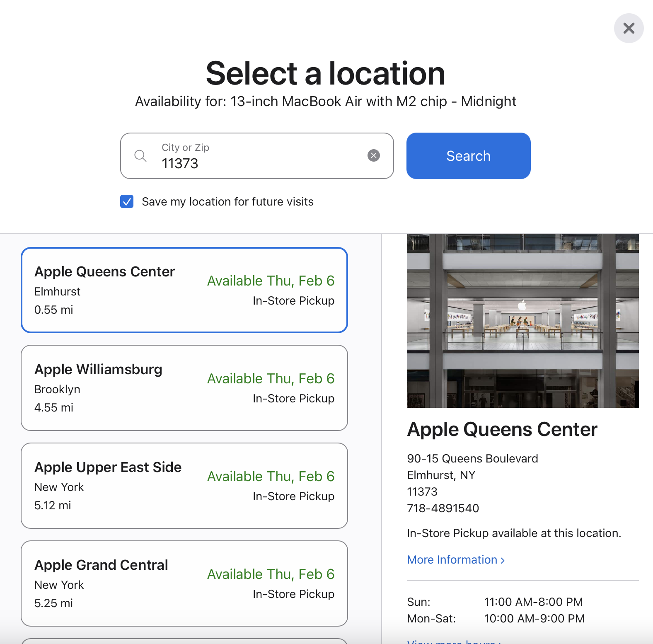Image resolution: width=653 pixels, height=644 pixels.
Task: Clear the zip code field with X icon
Action: [x=373, y=155]
